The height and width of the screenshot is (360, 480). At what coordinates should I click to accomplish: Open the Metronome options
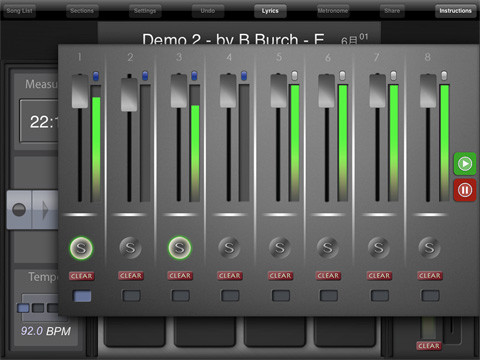click(333, 11)
